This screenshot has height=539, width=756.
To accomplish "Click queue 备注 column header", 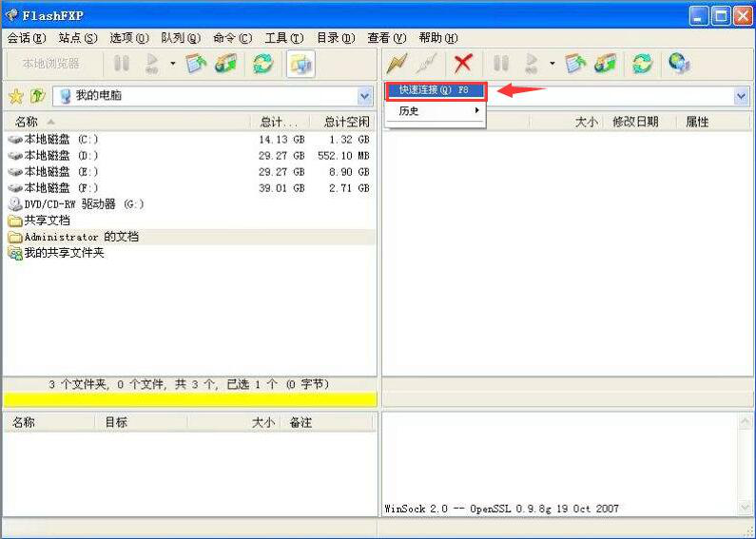I will (326, 423).
